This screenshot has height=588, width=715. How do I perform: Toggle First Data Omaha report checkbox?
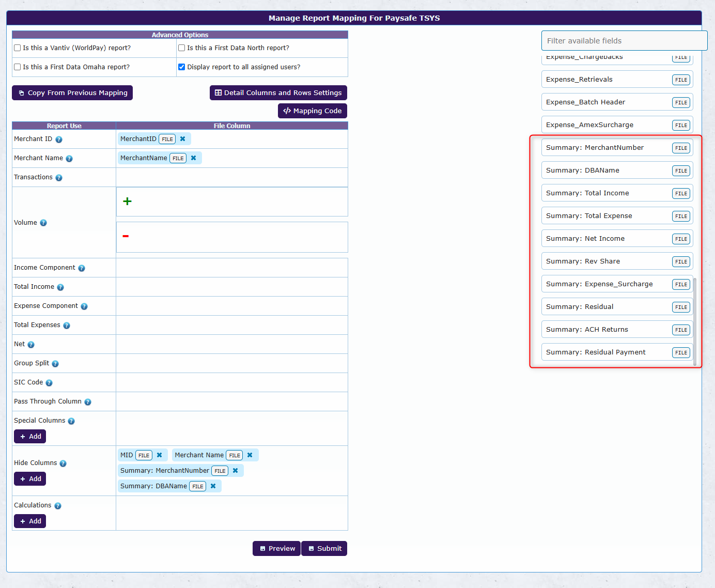click(x=18, y=67)
